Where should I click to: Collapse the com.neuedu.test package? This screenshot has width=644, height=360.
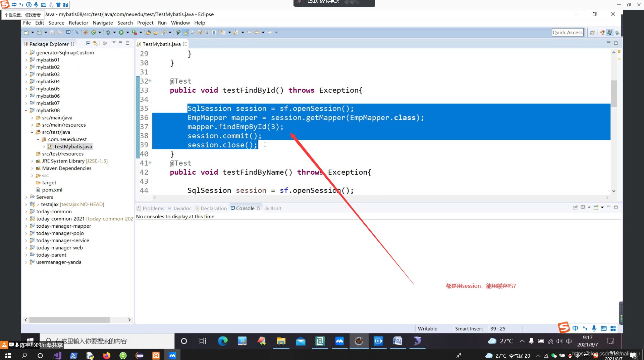(38, 139)
